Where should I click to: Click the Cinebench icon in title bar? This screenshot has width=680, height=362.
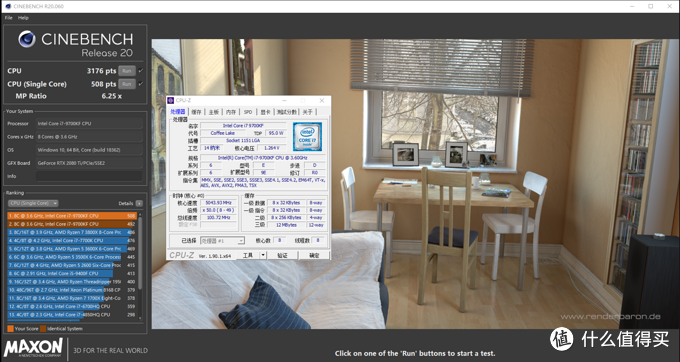(7, 6)
